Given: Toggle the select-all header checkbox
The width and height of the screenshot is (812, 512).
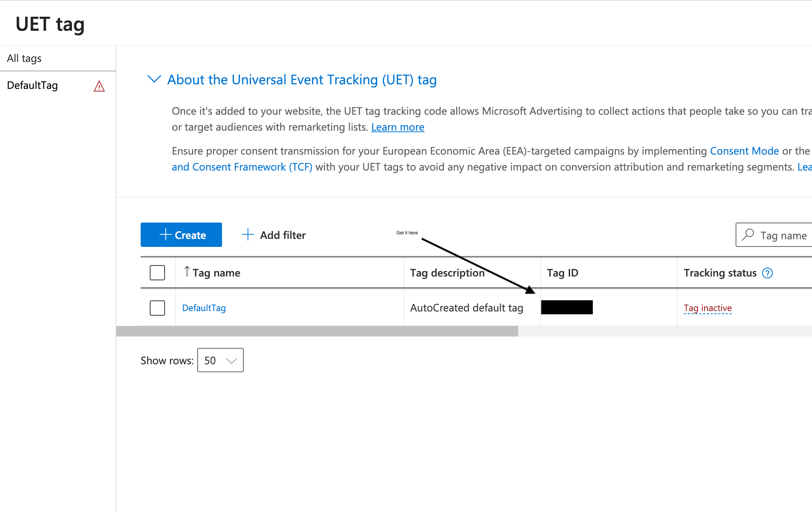Looking at the screenshot, I should tap(157, 273).
